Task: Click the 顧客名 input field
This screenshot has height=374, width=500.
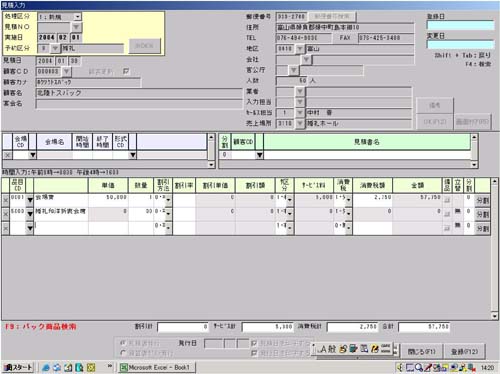Action: (x=139, y=93)
